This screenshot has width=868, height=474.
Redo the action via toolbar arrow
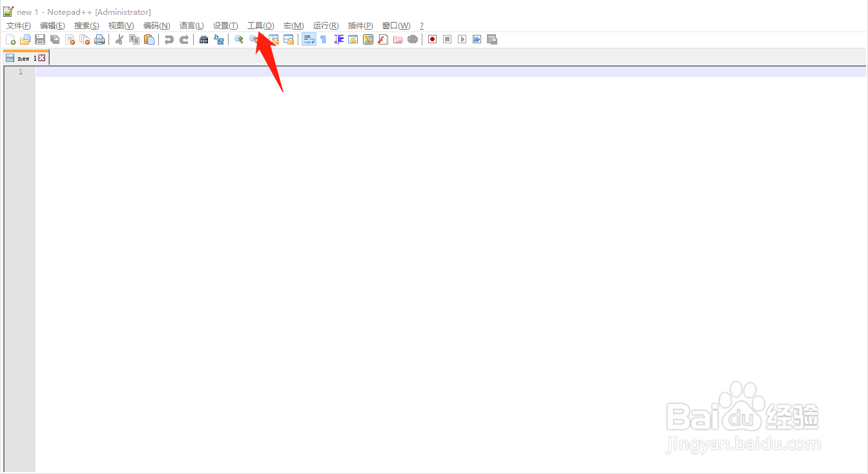184,39
